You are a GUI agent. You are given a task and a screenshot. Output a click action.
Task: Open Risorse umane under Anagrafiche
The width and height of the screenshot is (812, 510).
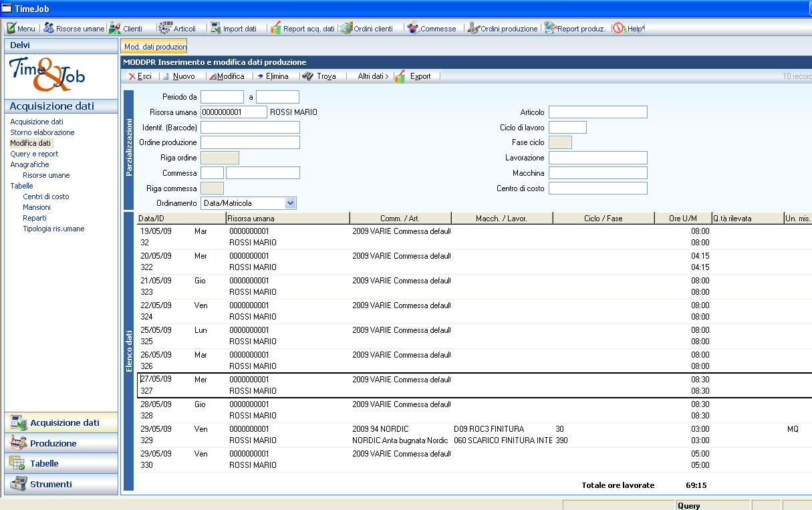tap(46, 175)
